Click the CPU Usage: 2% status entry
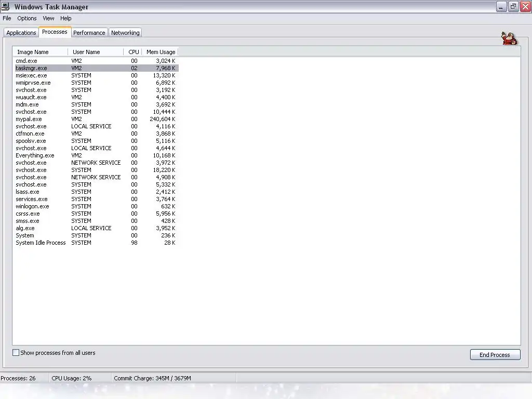Viewport: 532px width, 399px height. click(x=72, y=378)
